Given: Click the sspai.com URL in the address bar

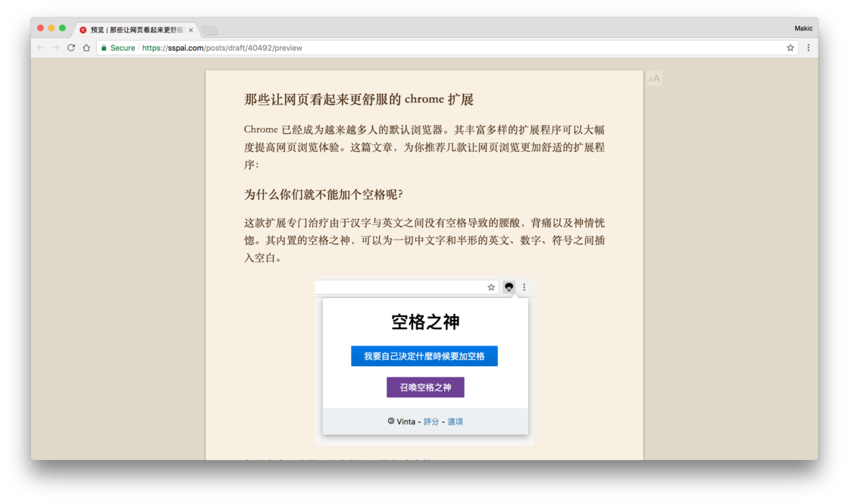Looking at the screenshot, I should 222,48.
